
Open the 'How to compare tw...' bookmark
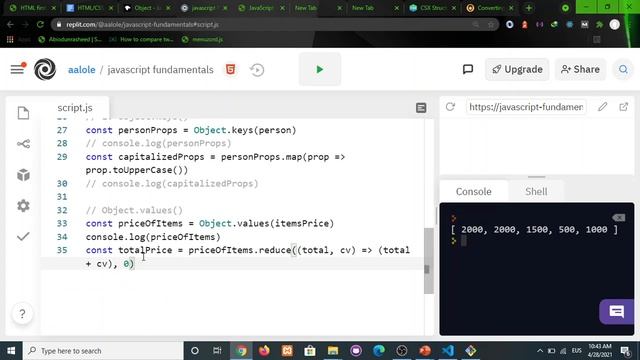coord(141,39)
